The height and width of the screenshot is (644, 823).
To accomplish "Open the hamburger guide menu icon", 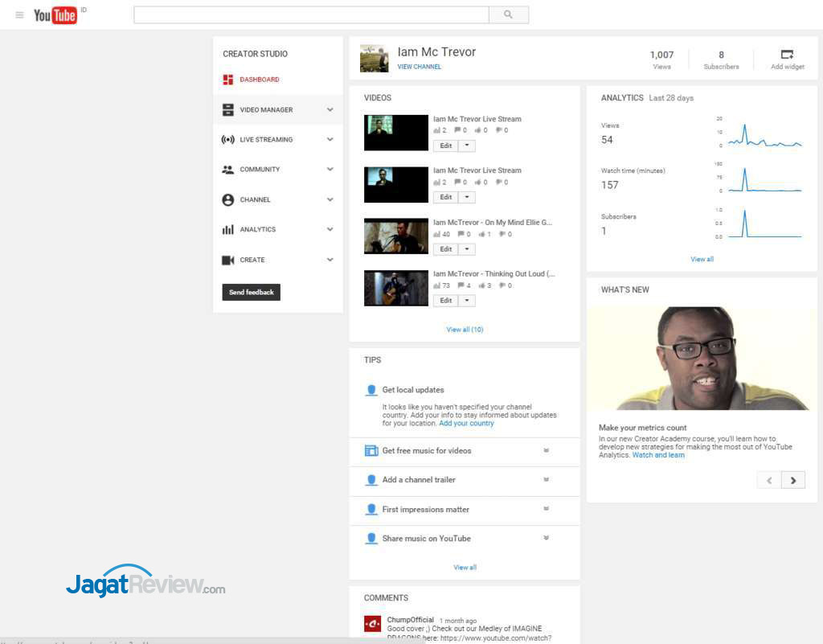I will point(20,14).
